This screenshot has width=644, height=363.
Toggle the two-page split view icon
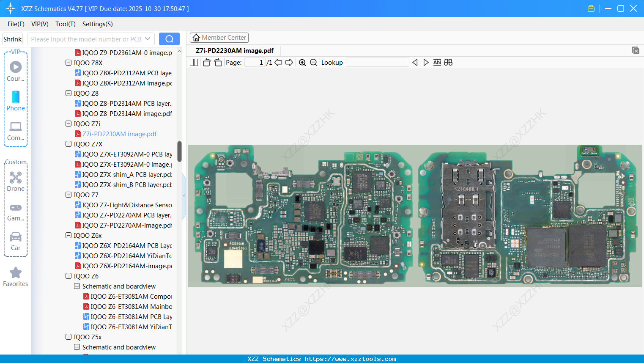click(194, 63)
